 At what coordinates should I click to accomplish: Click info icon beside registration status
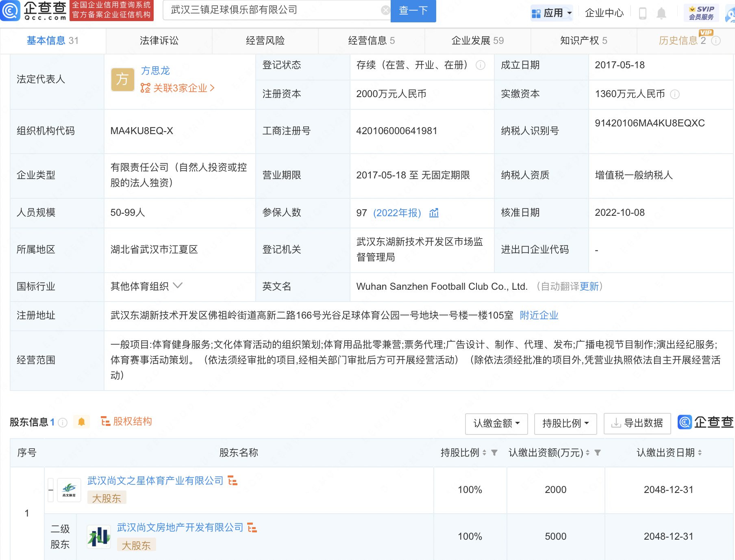[481, 65]
